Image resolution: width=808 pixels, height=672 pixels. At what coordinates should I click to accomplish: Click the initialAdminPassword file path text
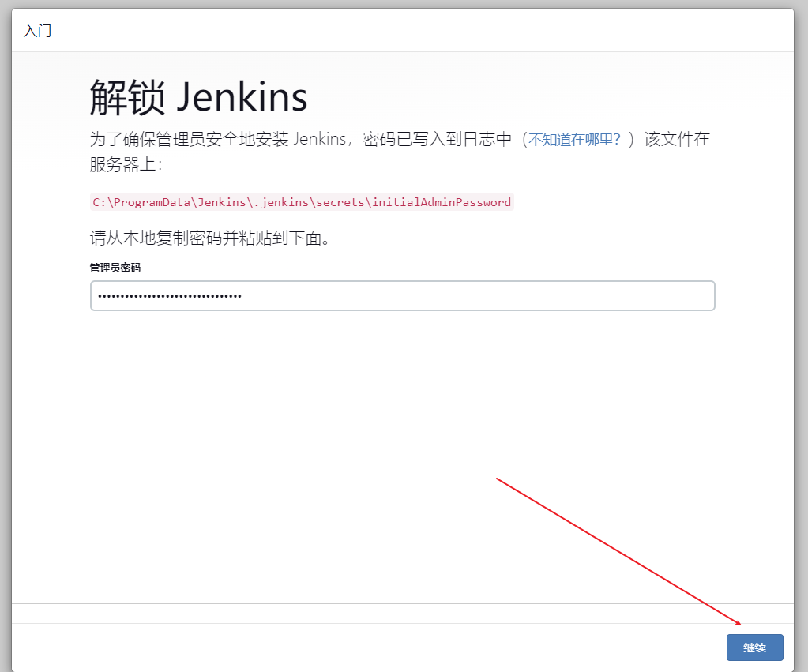coord(302,202)
